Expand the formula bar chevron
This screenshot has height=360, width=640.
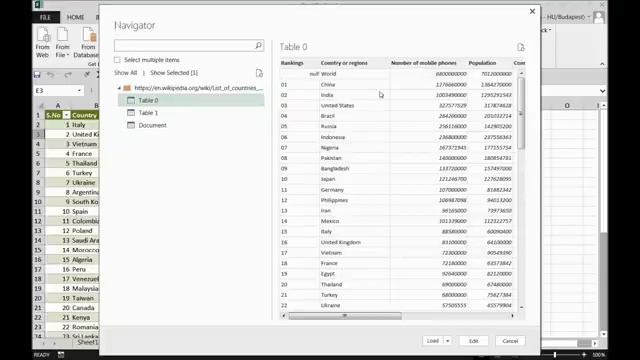(602, 91)
